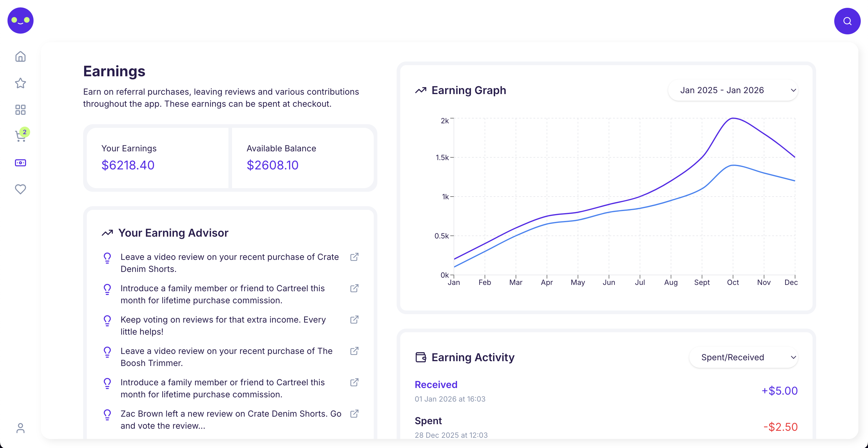Open the categories grid icon in sidebar
The width and height of the screenshot is (868, 448).
(20, 109)
